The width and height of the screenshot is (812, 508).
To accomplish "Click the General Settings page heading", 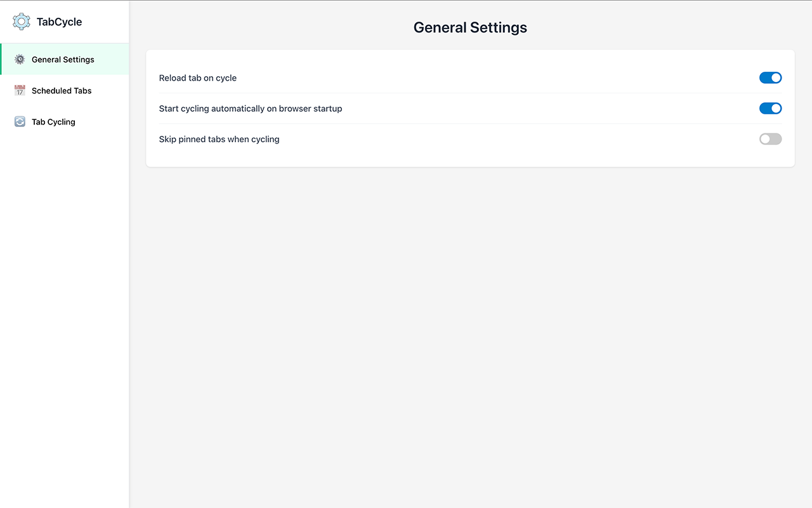I will pyautogui.click(x=470, y=28).
